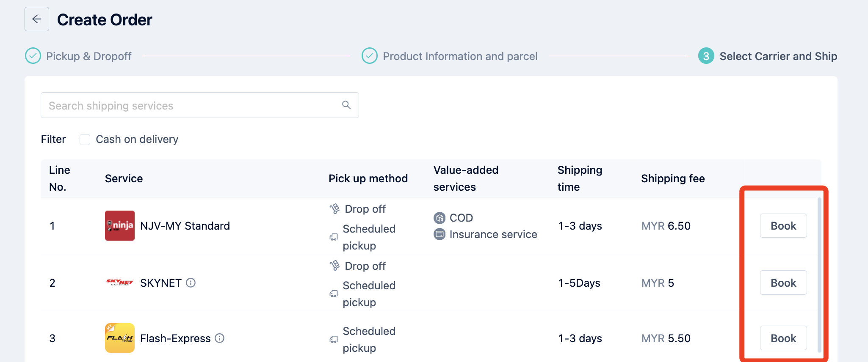Click the Insurance service label

(493, 234)
